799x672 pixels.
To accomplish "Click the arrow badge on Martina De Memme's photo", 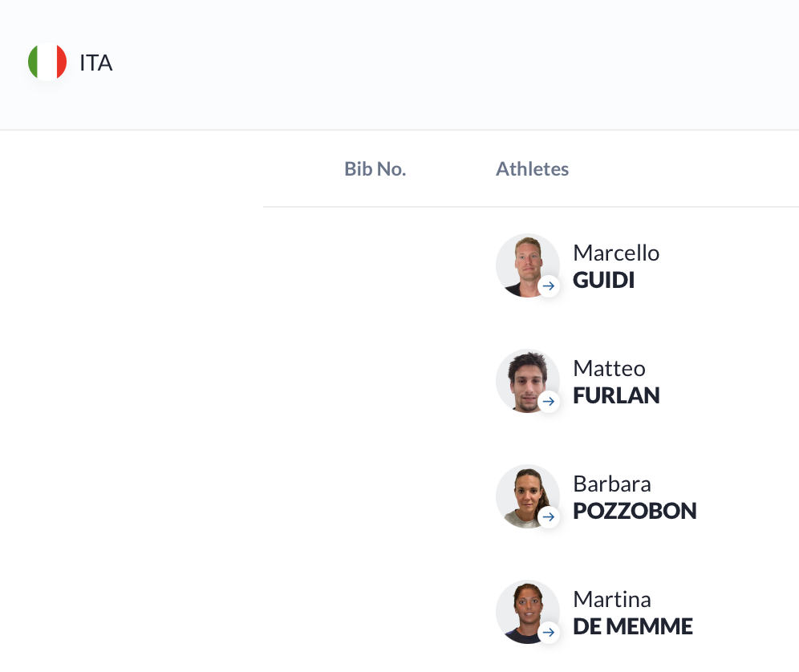I will (548, 632).
